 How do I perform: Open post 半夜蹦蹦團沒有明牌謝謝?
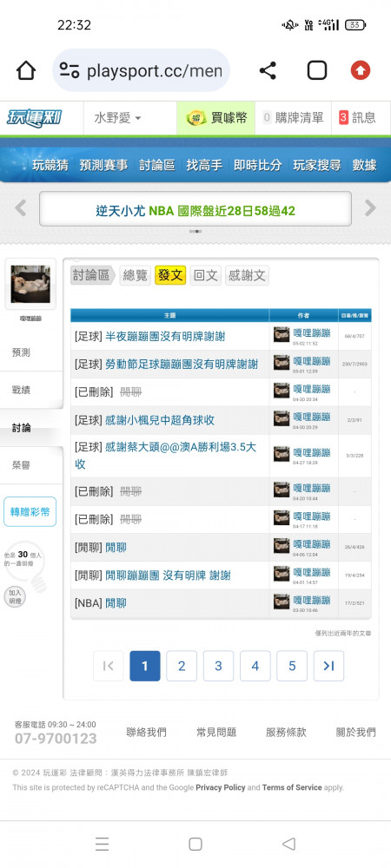(x=165, y=337)
